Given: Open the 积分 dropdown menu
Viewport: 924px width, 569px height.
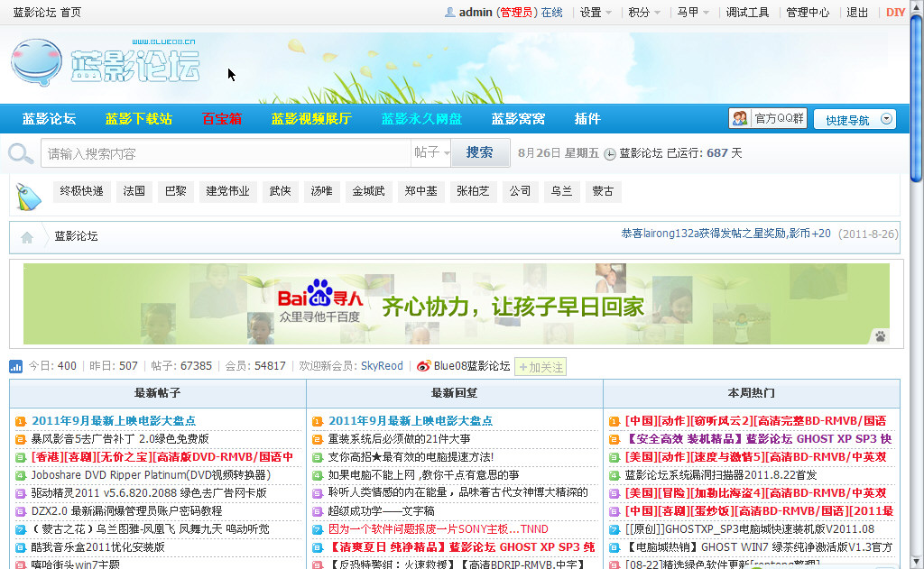Looking at the screenshot, I should [x=644, y=13].
